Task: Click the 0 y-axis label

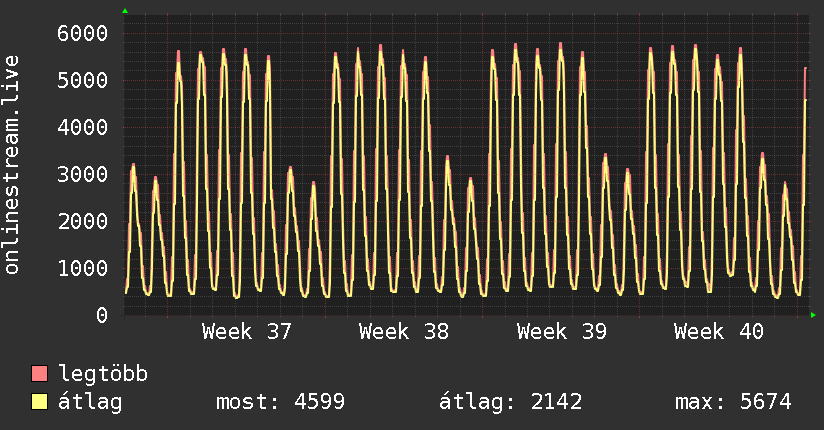Action: coord(102,315)
